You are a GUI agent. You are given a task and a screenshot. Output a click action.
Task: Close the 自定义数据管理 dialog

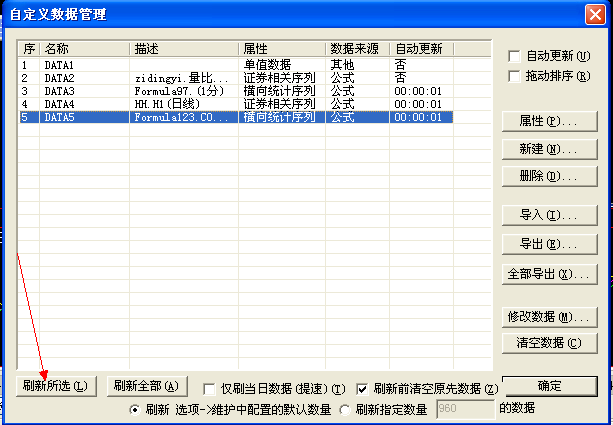point(595,14)
